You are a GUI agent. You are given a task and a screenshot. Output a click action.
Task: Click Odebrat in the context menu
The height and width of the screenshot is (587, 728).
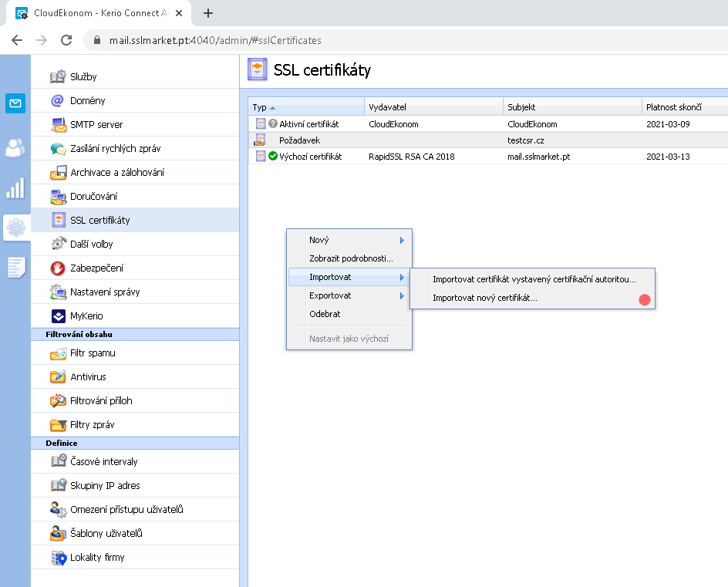[x=325, y=315]
